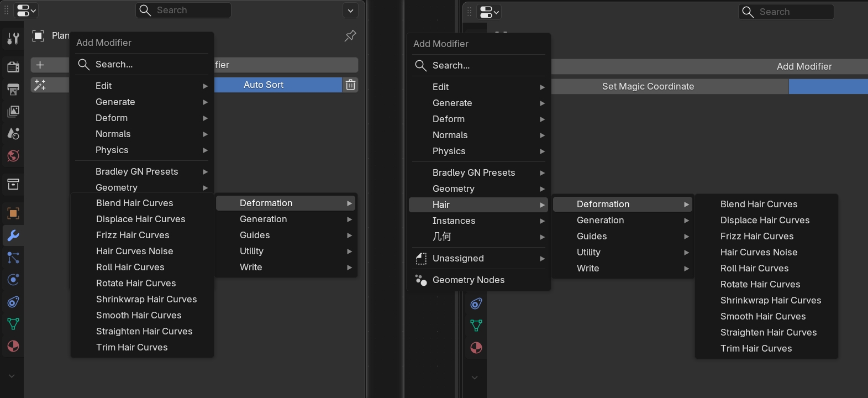Delete the Auto Sort modifier with trash icon
The image size is (868, 398).
pyautogui.click(x=350, y=85)
